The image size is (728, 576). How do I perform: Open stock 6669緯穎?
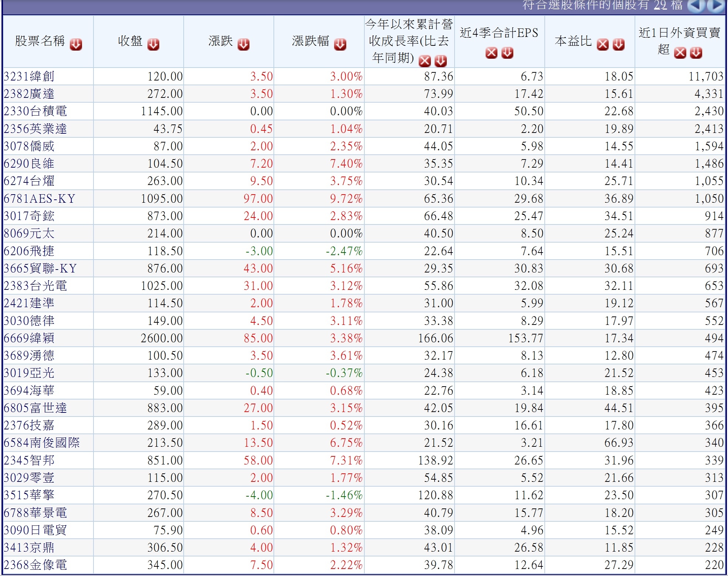(29, 338)
